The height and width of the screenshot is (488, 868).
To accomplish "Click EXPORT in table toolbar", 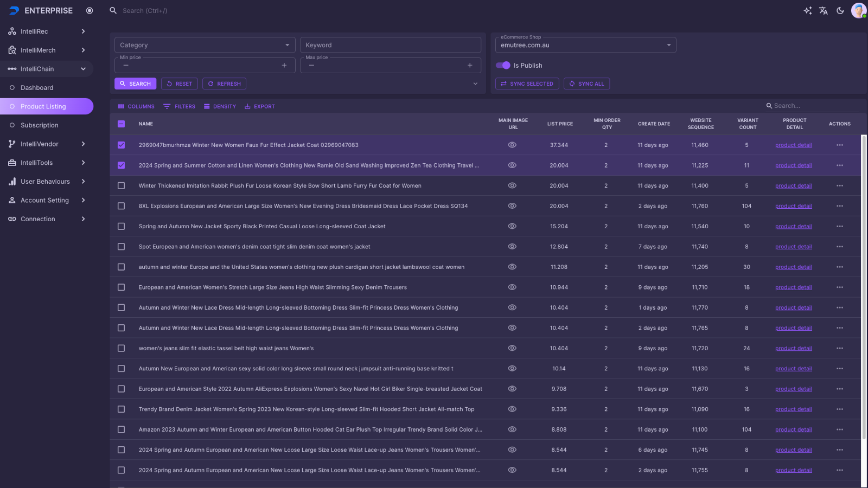I will point(260,107).
